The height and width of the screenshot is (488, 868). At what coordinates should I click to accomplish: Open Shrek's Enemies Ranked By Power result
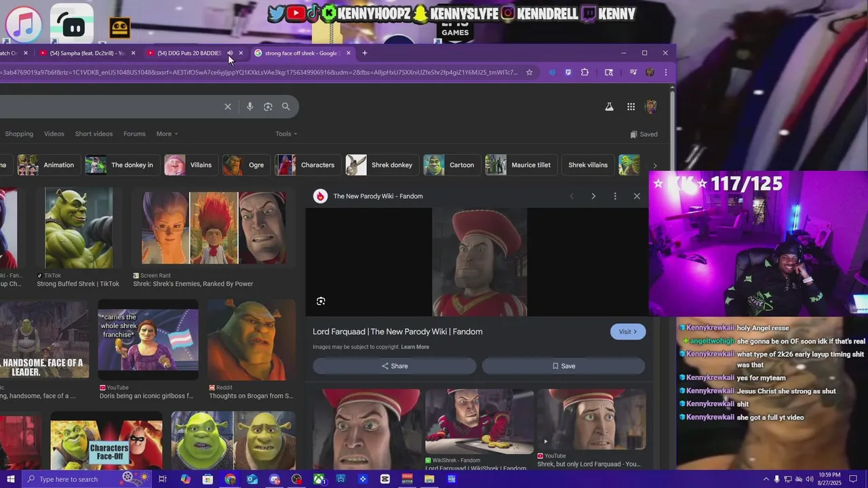pos(214,228)
